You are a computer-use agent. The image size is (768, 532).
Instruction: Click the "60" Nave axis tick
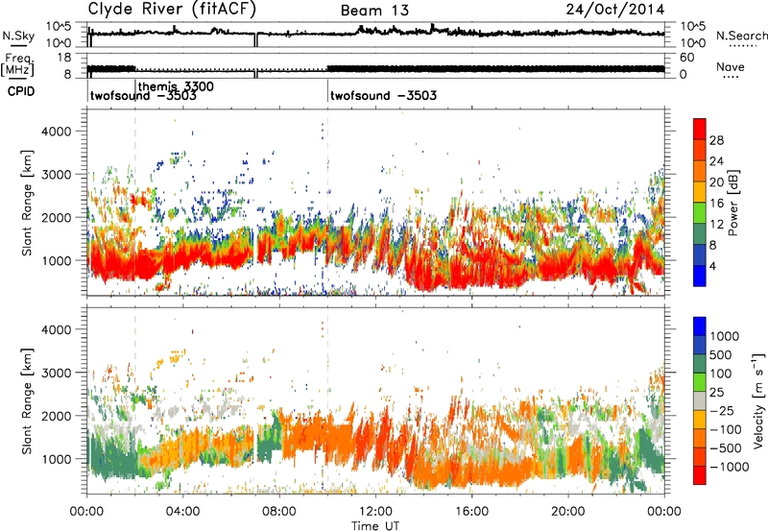686,58
